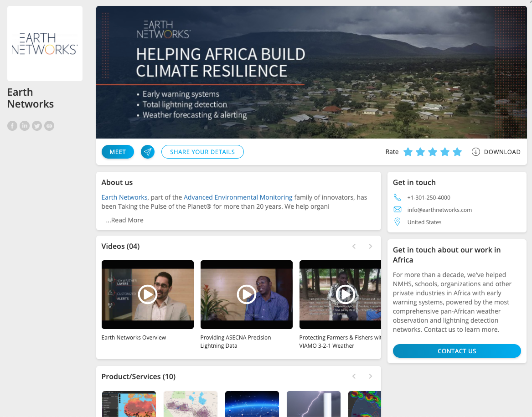Click the MEET button
This screenshot has height=417, width=532.
coord(118,152)
